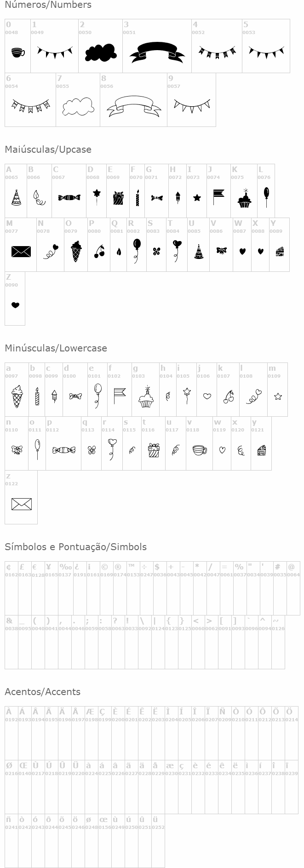This screenshot has height=868, width=304.
Task: Click the filled teacup glyph for character 0
Action: 18,52
